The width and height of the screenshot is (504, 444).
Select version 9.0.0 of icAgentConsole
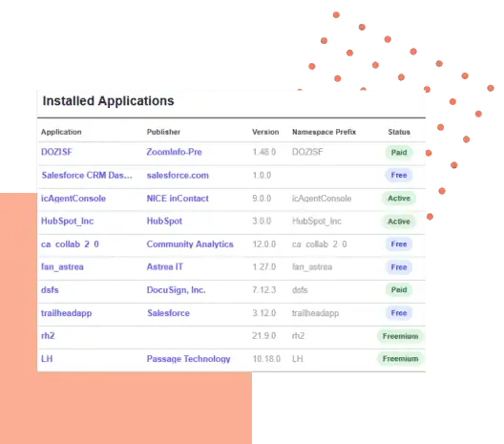(x=262, y=199)
